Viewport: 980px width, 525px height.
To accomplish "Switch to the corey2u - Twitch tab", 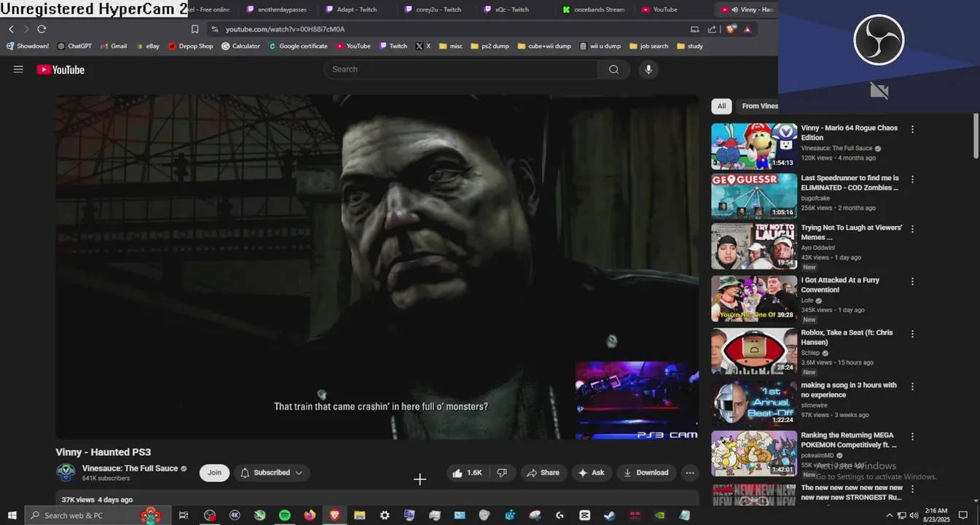I will [436, 9].
